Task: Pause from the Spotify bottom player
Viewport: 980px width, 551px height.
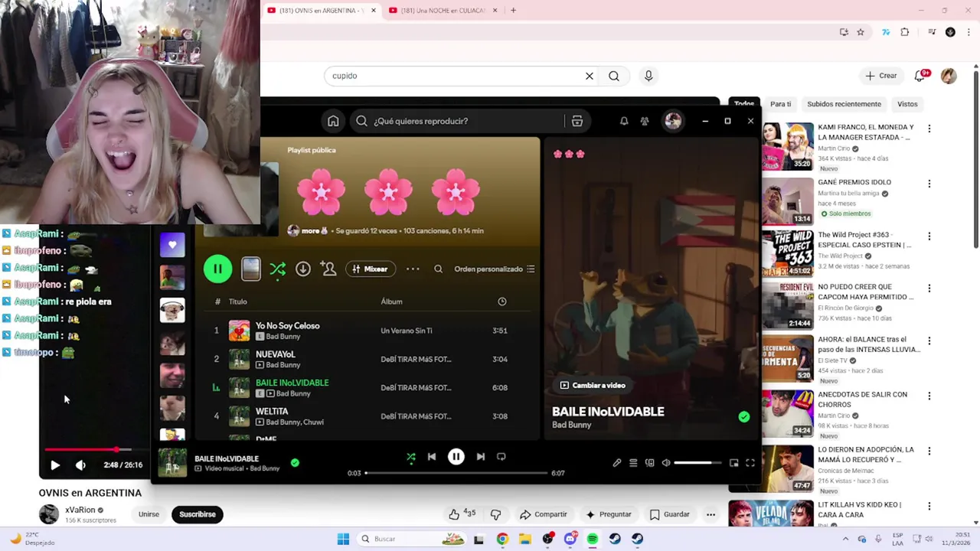Action: coord(456,457)
